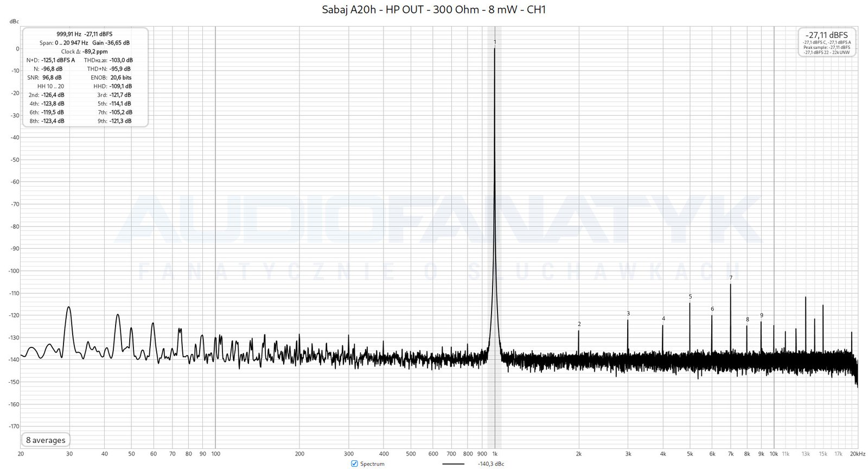Image resolution: width=868 pixels, height=469 pixels.
Task: Click marker 1 above the fundamental peak
Action: point(495,42)
